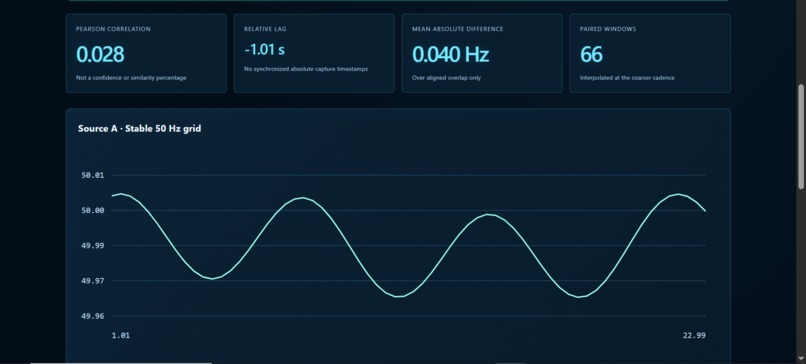This screenshot has height=364, width=806.
Task: Click the 0.040 Hz mean absolute difference
Action: (x=450, y=54)
